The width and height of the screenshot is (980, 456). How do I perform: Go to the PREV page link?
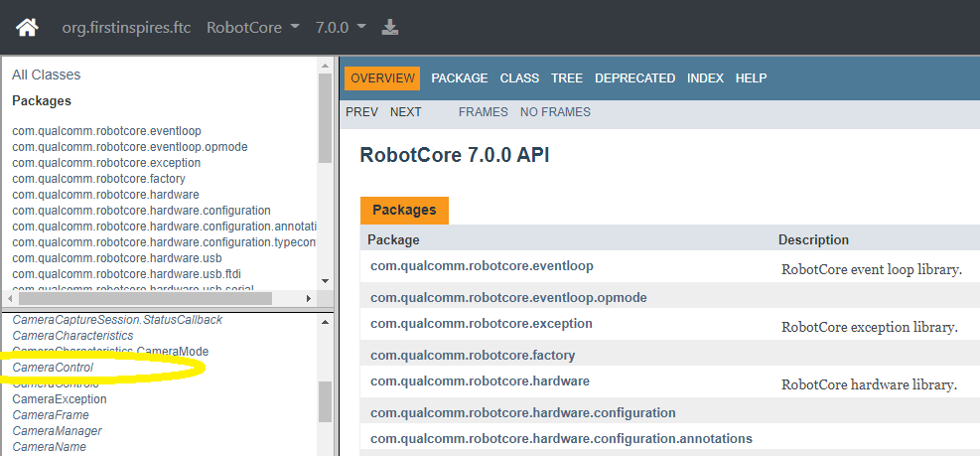(361, 112)
